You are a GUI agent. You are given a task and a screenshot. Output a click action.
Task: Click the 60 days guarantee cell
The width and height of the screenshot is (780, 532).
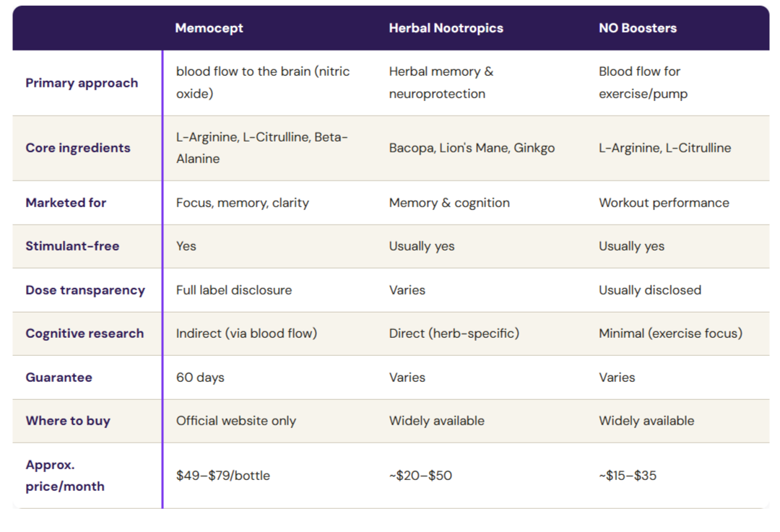pos(200,378)
